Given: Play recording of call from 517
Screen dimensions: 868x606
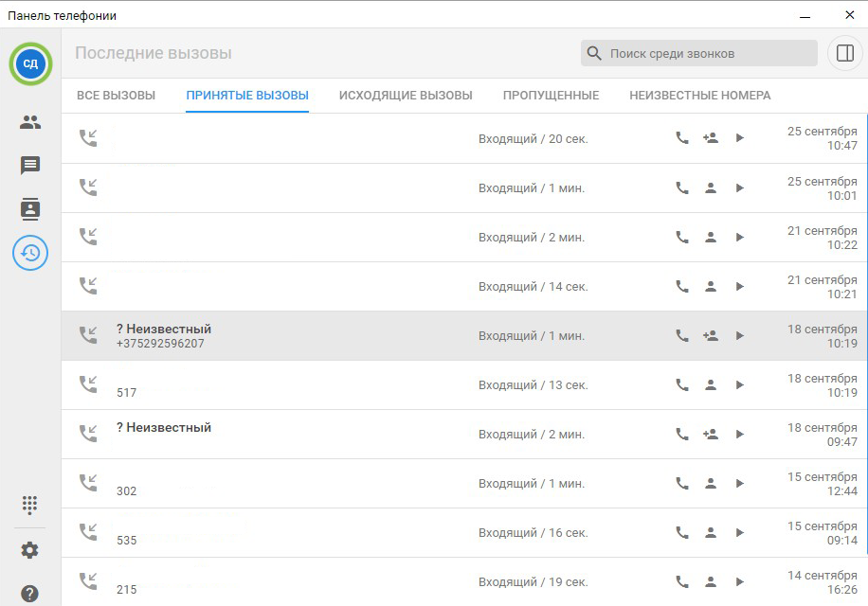Looking at the screenshot, I should pyautogui.click(x=740, y=384).
